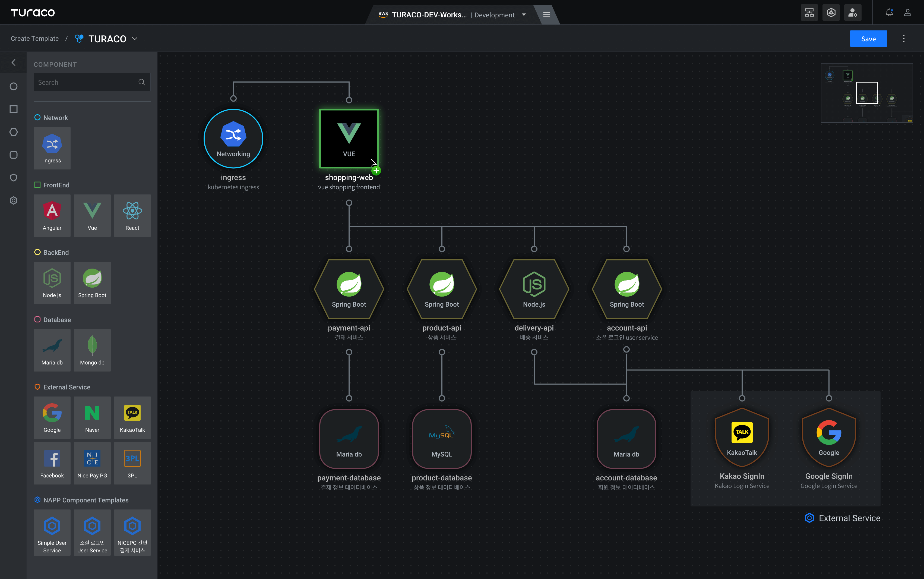Select NICEPG 간편 결제 서비스 template
This screenshot has height=579, width=924.
coord(132,532)
